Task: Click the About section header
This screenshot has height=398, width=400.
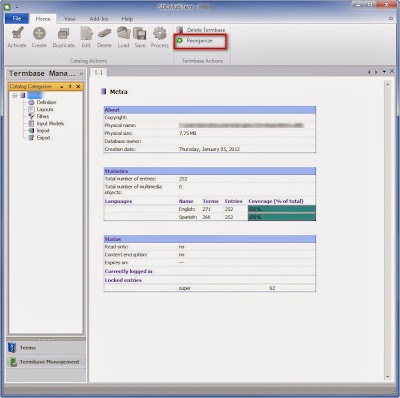Action: click(210, 110)
